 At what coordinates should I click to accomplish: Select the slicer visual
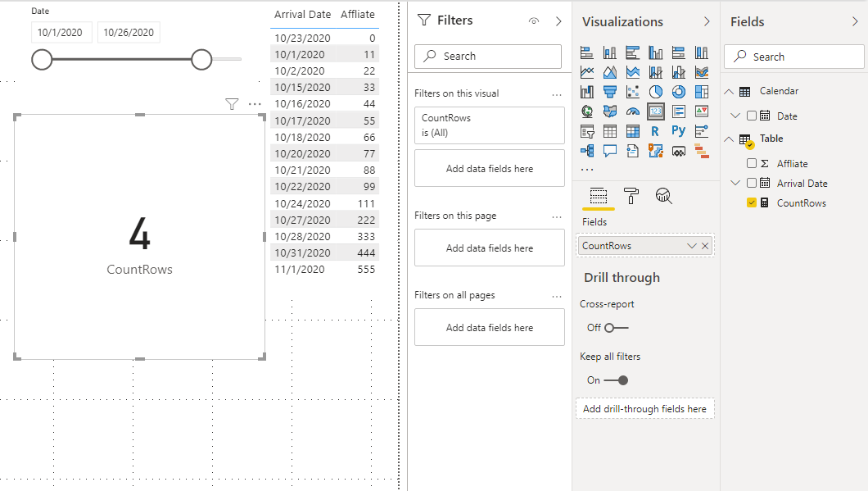point(587,131)
